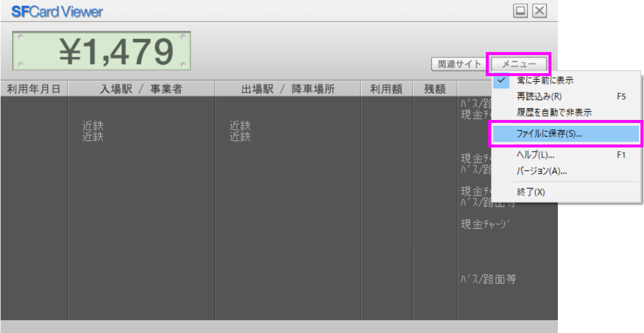Click the 利用額 column header
Image resolution: width=644 pixels, height=333 pixels.
(386, 89)
